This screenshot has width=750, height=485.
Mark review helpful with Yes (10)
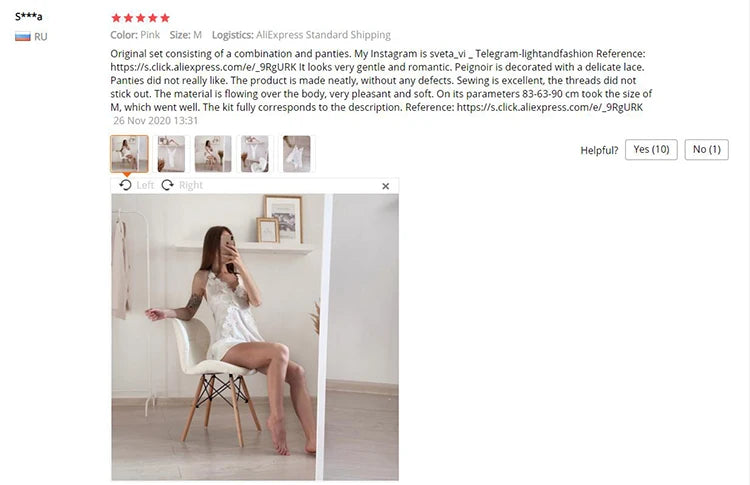(x=651, y=150)
